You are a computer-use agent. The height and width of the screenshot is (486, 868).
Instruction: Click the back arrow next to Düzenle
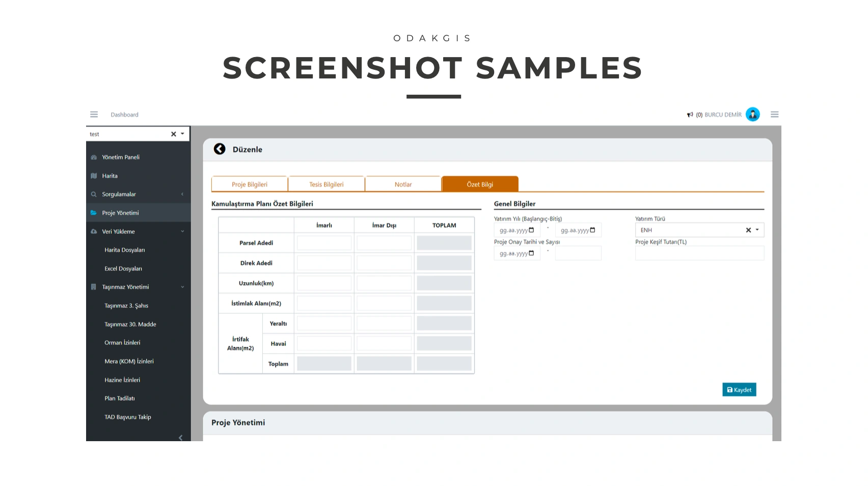tap(220, 149)
